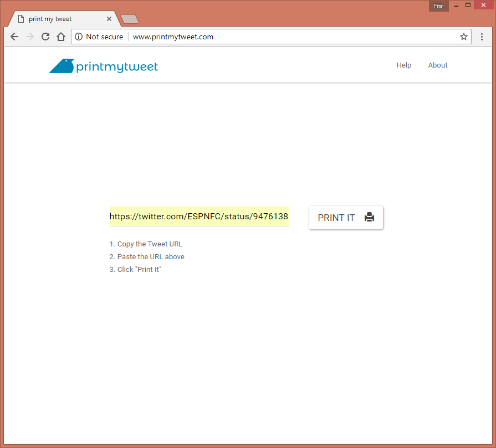Bookmark the page with the star icon
This screenshot has width=496, height=448.
pyautogui.click(x=463, y=37)
